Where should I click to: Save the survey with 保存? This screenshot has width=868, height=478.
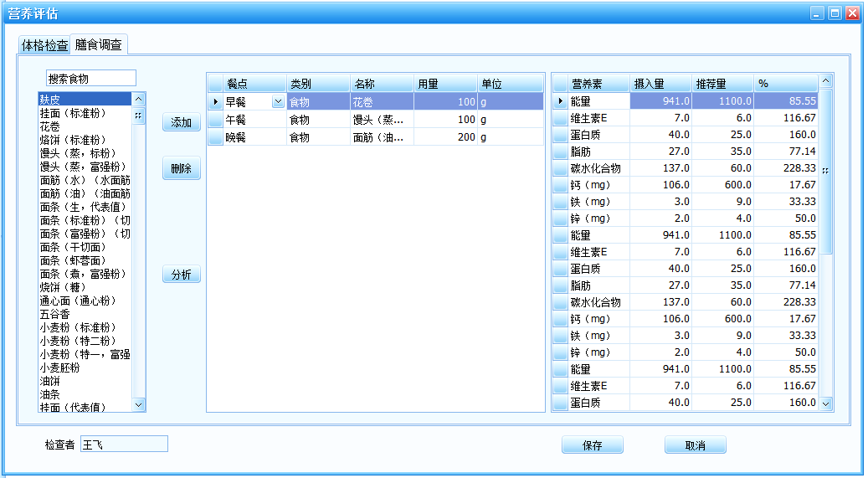pyautogui.click(x=592, y=445)
